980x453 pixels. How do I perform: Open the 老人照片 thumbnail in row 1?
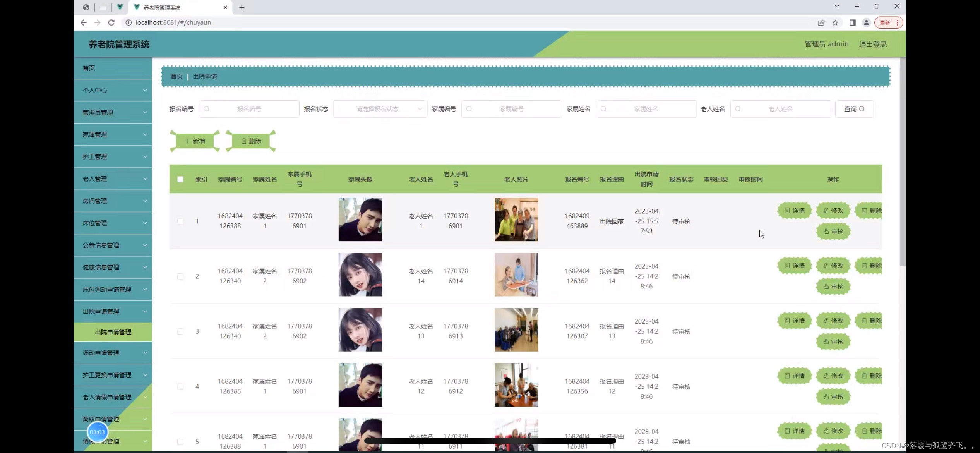click(516, 220)
